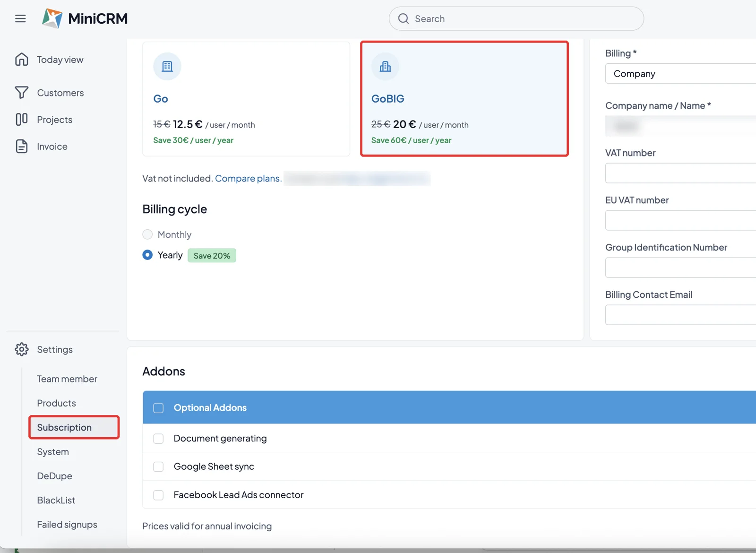
Task: Go to Subscription settings
Action: (74, 427)
